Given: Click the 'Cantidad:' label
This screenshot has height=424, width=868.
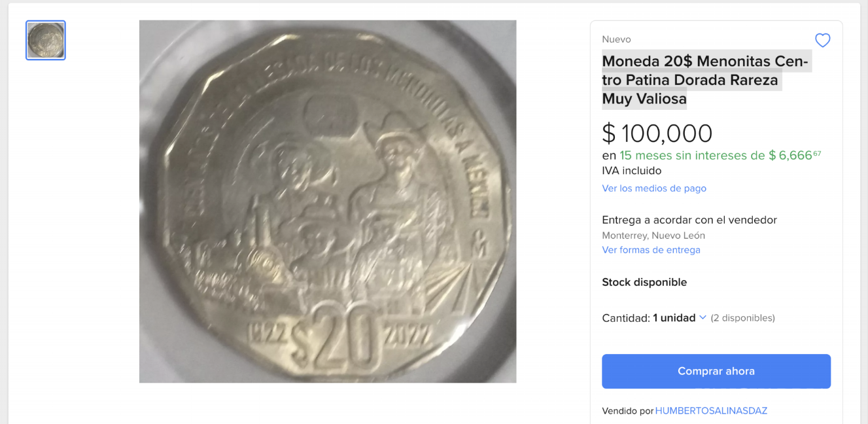Looking at the screenshot, I should [625, 318].
